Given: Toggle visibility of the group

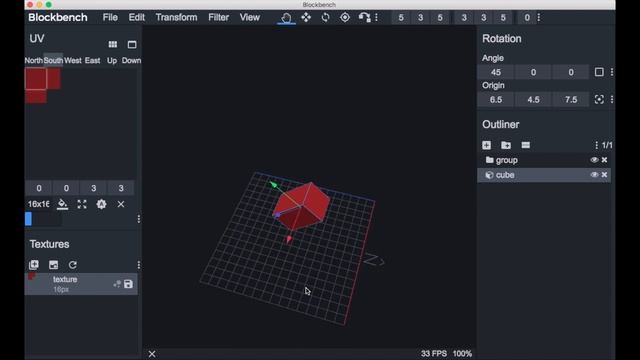Looking at the screenshot, I should [594, 160].
